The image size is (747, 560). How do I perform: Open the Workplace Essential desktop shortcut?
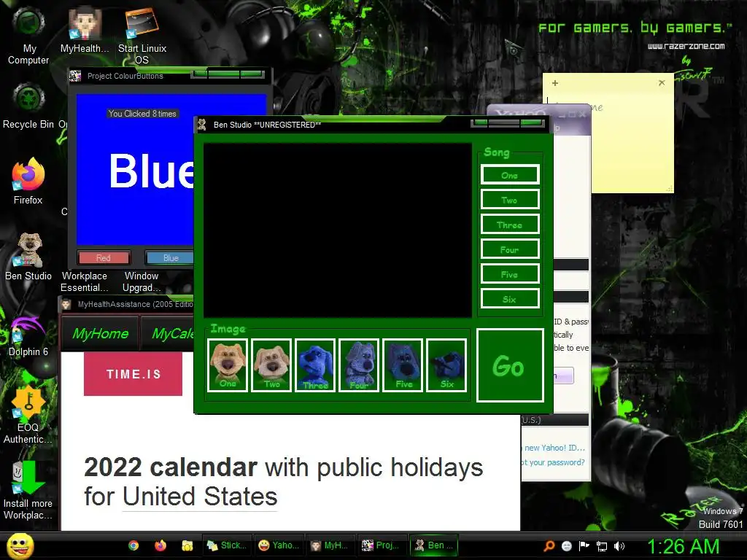(85, 281)
